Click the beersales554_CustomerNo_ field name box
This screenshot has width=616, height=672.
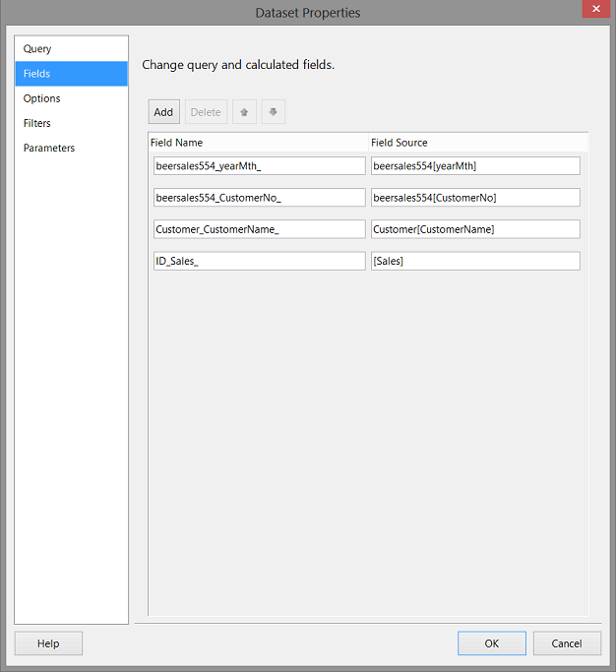click(259, 198)
